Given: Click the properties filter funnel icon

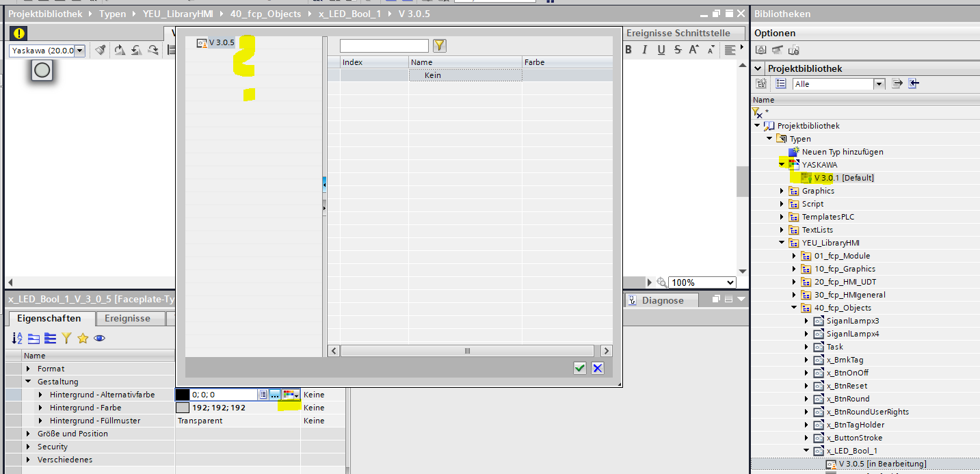Looking at the screenshot, I should (66, 338).
